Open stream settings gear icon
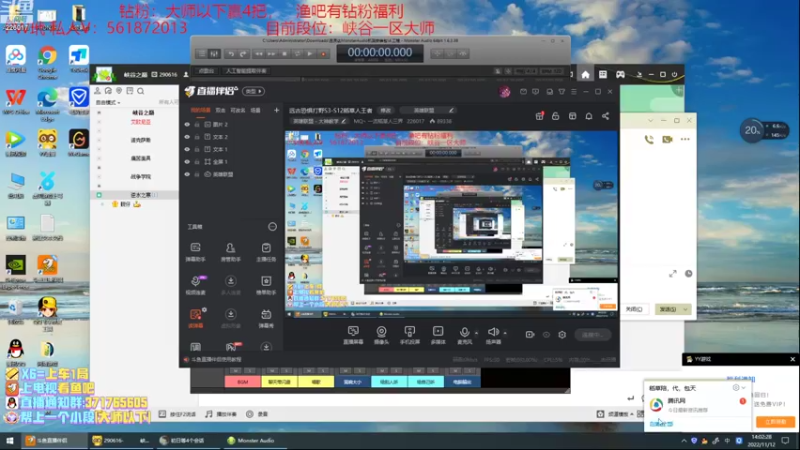The image size is (800, 450). point(562,335)
